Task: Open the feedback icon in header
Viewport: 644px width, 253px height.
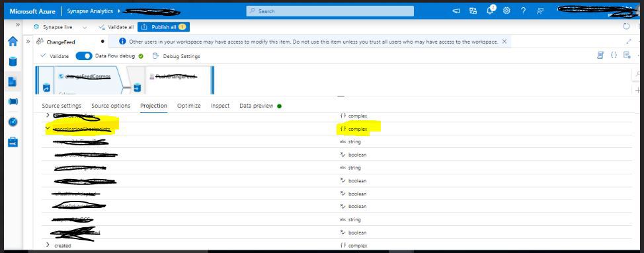Action: pos(540,11)
